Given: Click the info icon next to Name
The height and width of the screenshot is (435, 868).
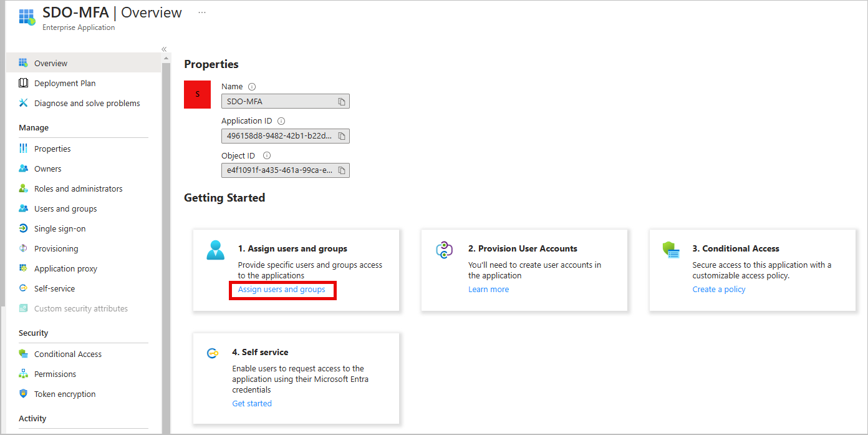Looking at the screenshot, I should [x=252, y=87].
